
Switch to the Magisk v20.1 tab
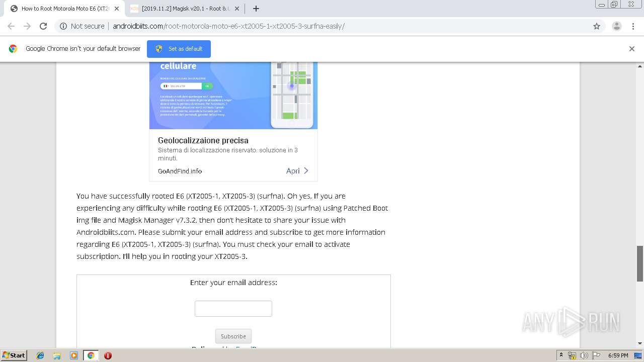click(185, 9)
